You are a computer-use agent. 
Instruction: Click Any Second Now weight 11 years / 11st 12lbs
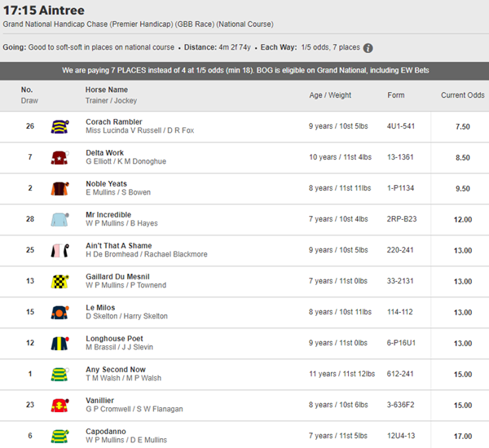341,374
